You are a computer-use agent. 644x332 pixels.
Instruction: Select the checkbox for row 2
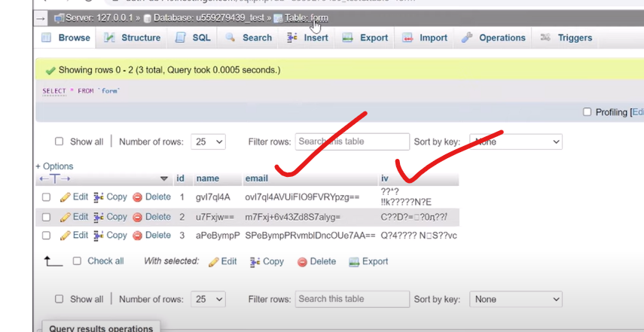pos(46,217)
